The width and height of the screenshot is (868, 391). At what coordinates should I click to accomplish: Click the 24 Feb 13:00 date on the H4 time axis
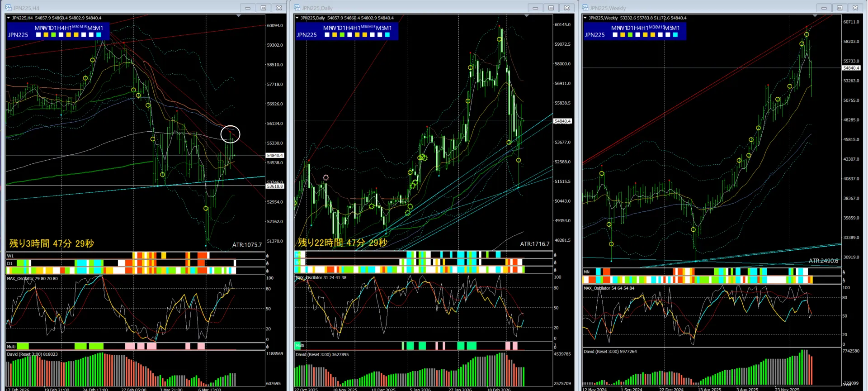point(95,389)
